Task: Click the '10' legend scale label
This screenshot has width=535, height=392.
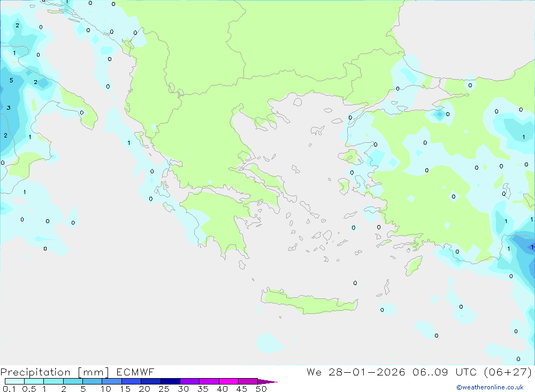Action: (106, 389)
